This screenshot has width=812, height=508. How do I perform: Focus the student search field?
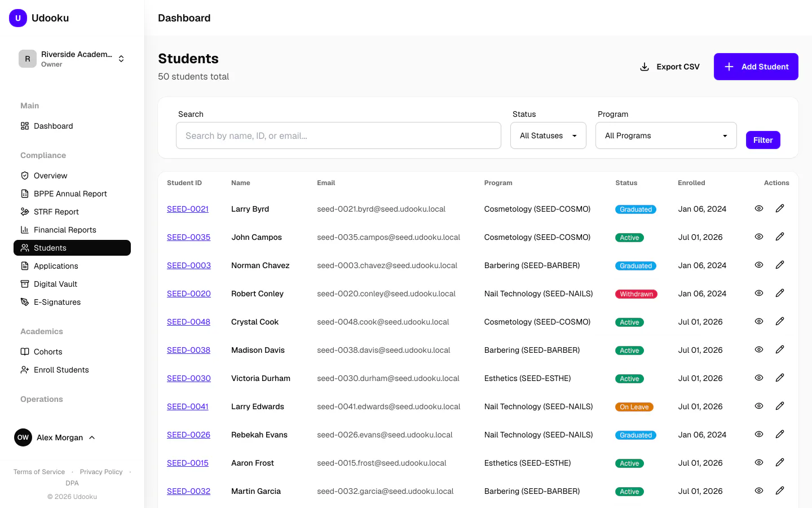point(338,135)
